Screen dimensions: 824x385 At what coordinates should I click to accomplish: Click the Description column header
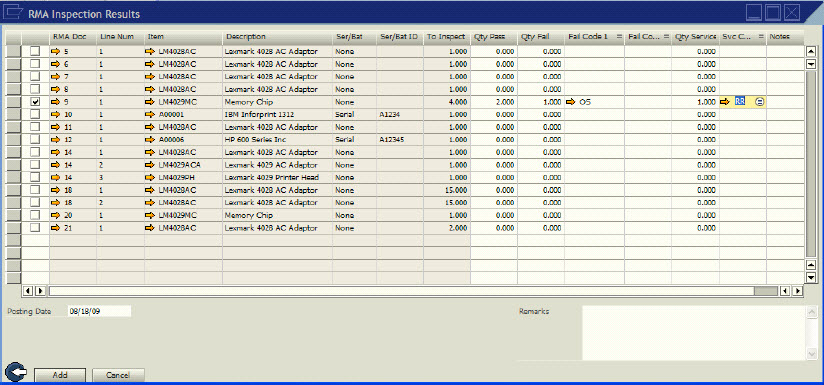pyautogui.click(x=277, y=37)
